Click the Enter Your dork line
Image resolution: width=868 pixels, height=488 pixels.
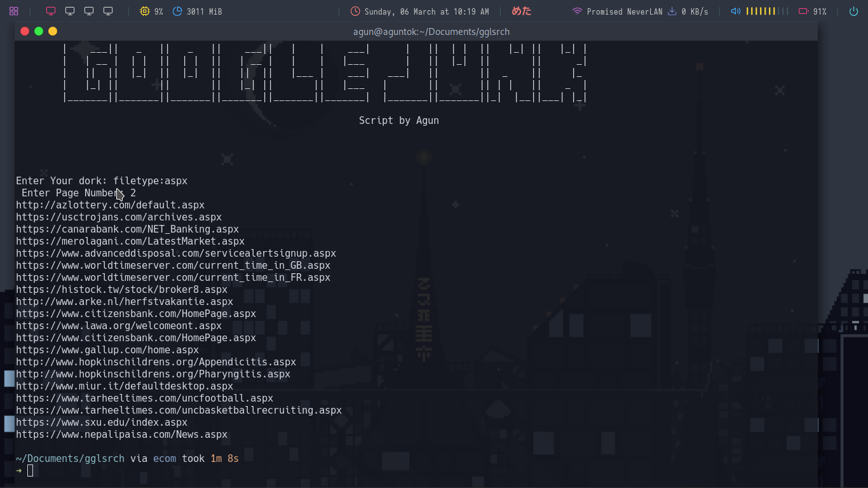pos(102,181)
